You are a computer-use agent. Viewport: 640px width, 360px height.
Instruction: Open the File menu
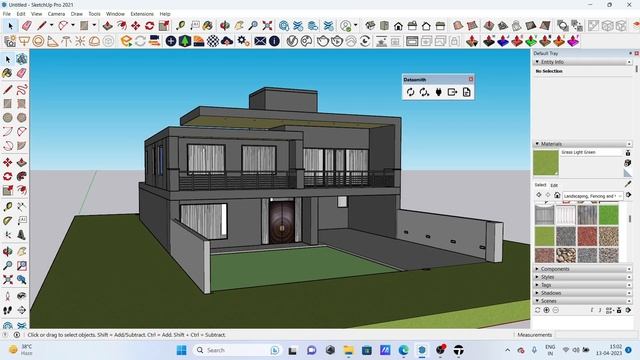7,14
